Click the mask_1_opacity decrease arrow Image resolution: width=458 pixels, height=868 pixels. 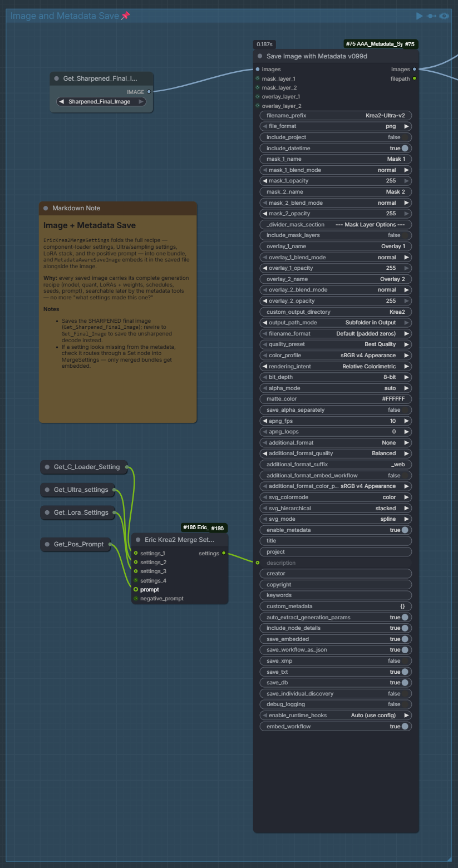tap(265, 181)
